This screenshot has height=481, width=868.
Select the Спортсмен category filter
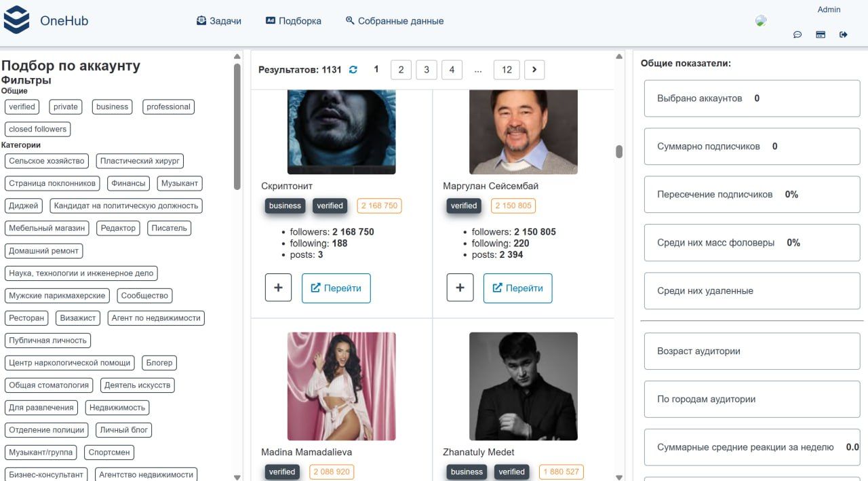pyautogui.click(x=110, y=452)
